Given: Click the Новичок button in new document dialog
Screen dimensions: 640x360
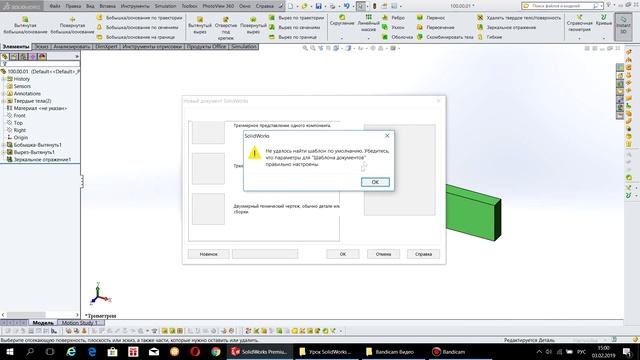Looking at the screenshot, I should click(x=209, y=254).
